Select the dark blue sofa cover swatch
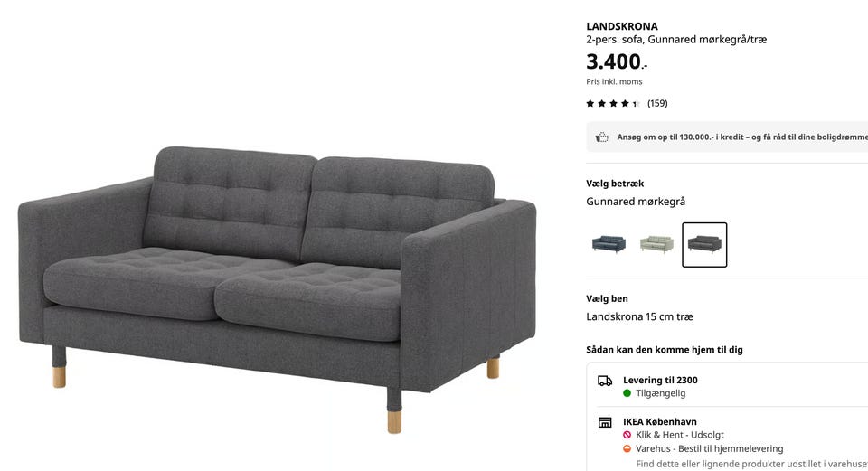This screenshot has height=471, width=868. click(609, 244)
